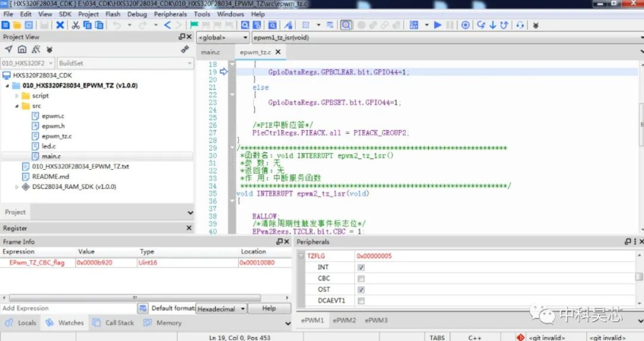Open the Locals tab
The width and height of the screenshot is (644, 341).
point(21,323)
